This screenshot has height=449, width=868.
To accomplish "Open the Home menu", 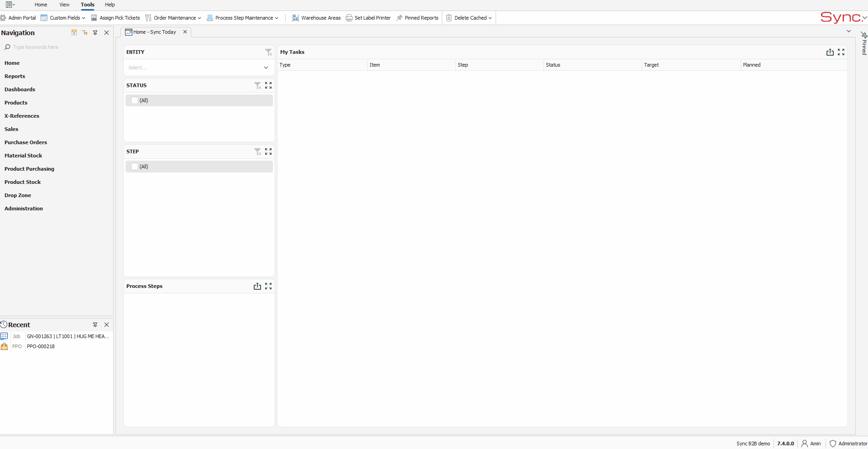I will click(x=41, y=5).
